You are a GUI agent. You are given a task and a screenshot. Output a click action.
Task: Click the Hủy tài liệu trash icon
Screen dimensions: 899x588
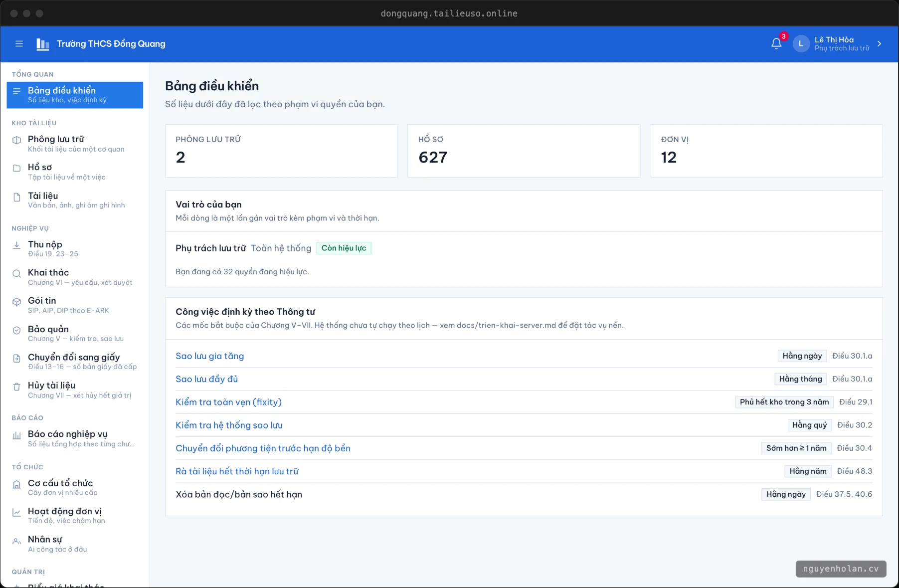17,387
